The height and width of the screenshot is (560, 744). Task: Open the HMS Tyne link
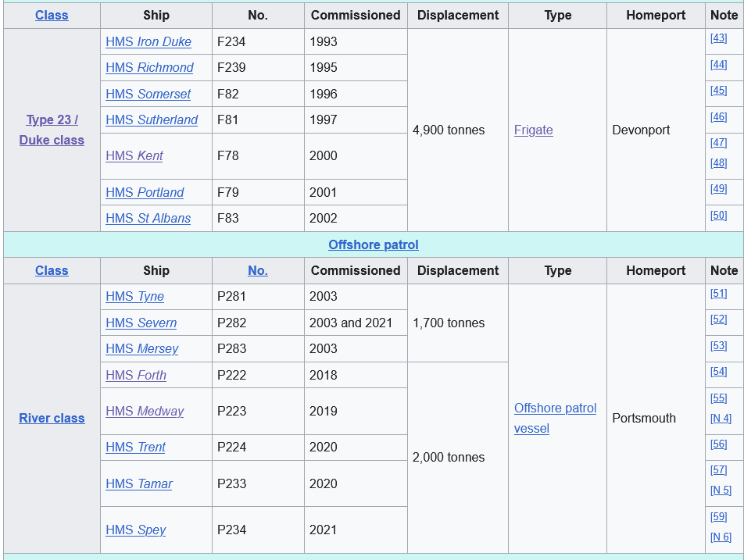[x=134, y=296]
